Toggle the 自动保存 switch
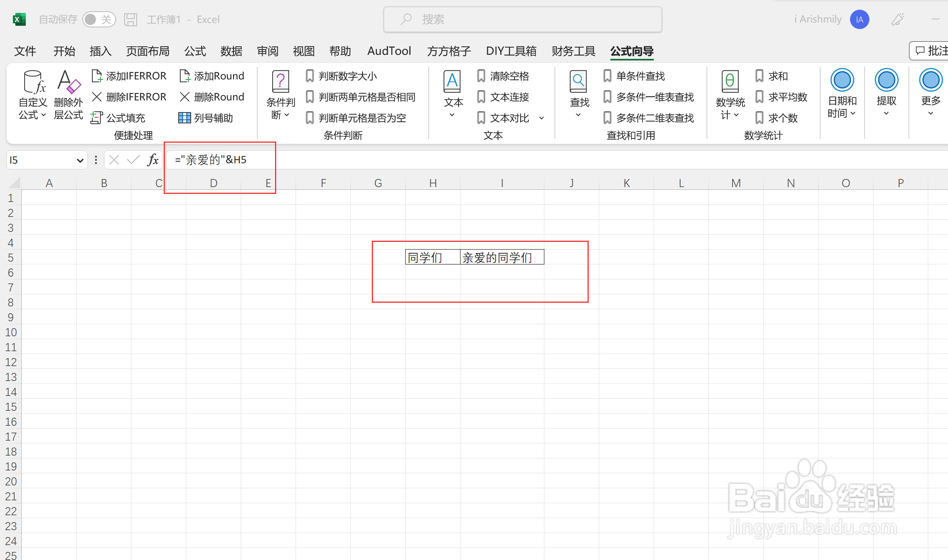Viewport: 948px width, 560px height. tap(99, 19)
